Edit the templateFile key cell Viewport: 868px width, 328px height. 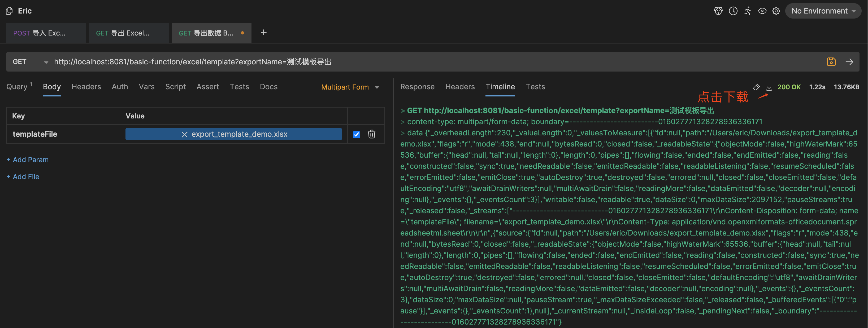click(63, 134)
